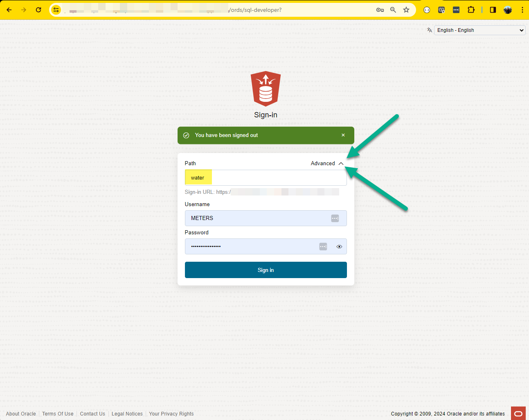Screen dimensions: 529x420
Task: Click the Sign in button
Action: click(266, 270)
